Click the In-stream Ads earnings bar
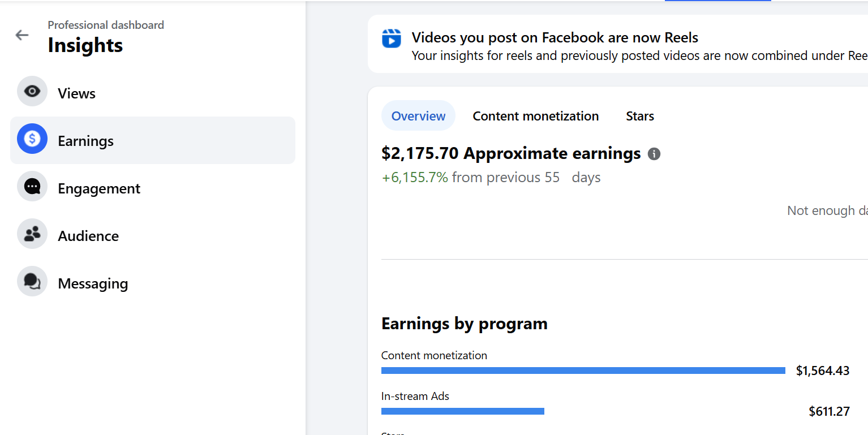The image size is (868, 435). 462,411
